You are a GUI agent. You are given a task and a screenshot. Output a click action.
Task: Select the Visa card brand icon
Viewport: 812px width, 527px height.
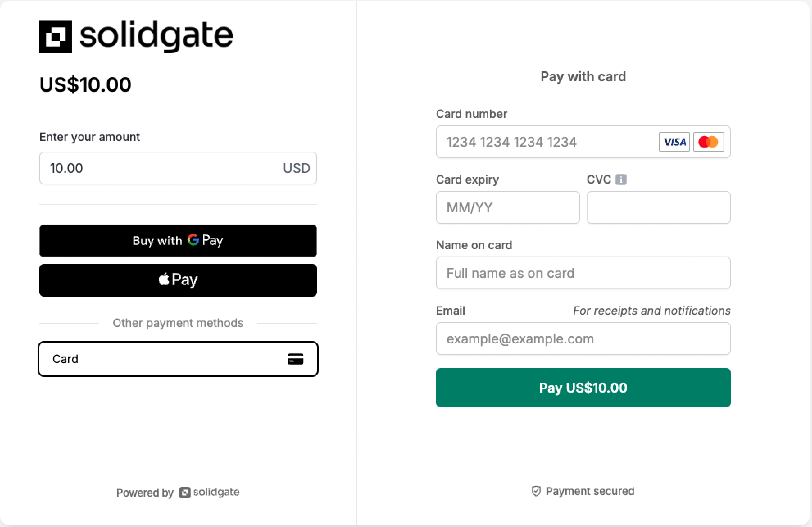click(x=674, y=142)
